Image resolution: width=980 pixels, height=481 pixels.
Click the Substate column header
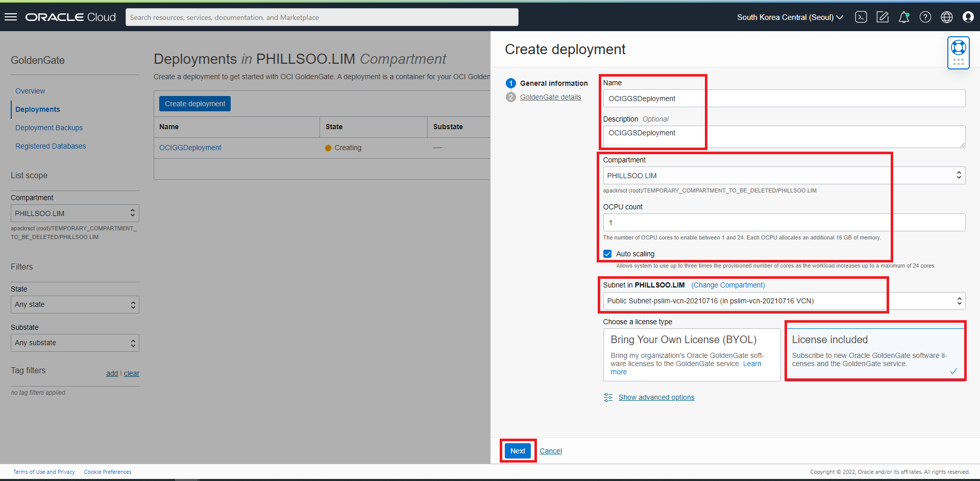click(x=448, y=127)
